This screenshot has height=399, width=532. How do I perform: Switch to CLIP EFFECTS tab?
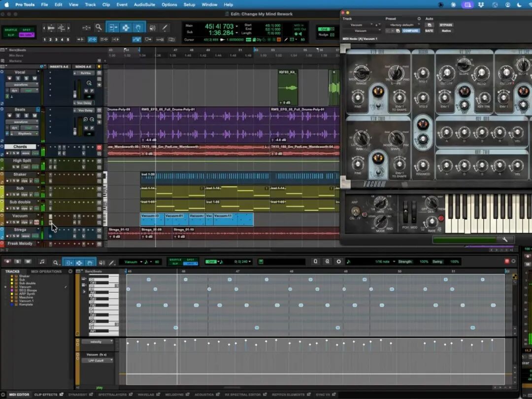[46, 395]
